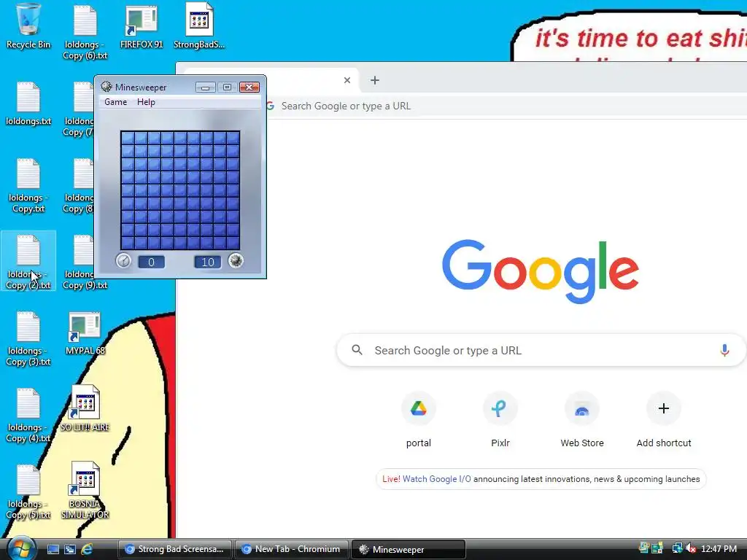This screenshot has height=560, width=747.
Task: Open the MYPAL 68 shortcut icon
Action: click(85, 332)
